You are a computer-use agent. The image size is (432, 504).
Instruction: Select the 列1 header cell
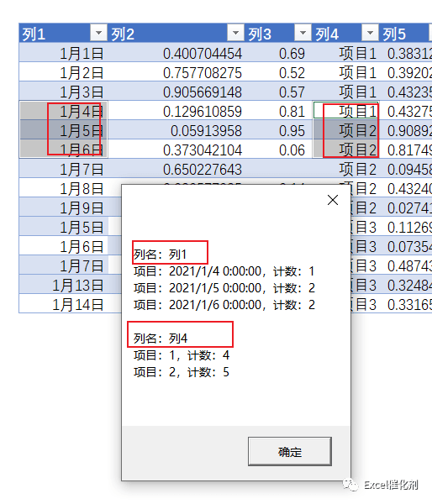(x=63, y=33)
